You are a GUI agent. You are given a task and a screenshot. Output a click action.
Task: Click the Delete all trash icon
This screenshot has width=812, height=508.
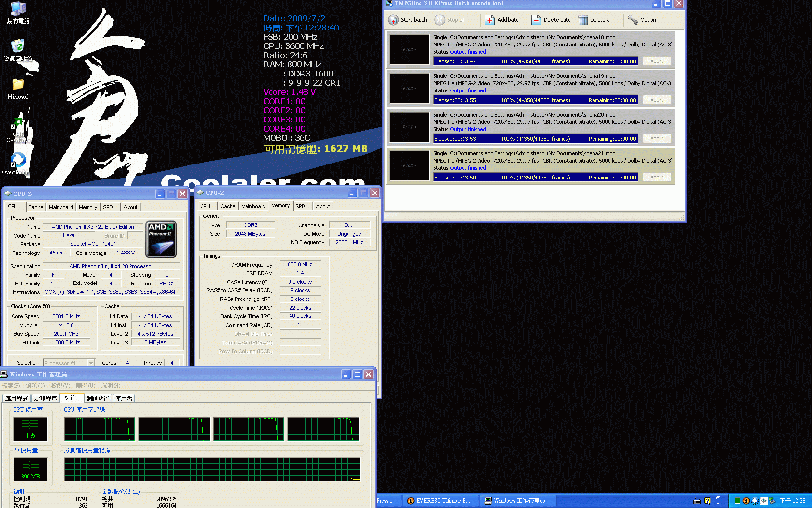583,20
